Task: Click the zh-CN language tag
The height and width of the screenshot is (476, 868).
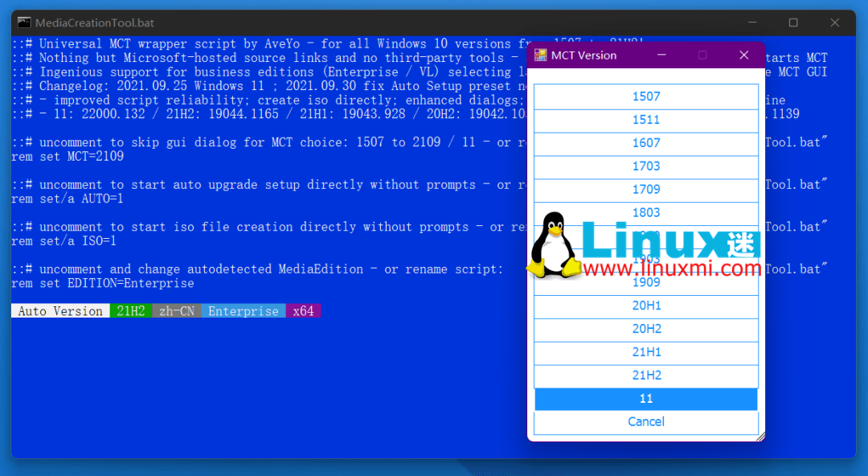Action: tap(177, 311)
